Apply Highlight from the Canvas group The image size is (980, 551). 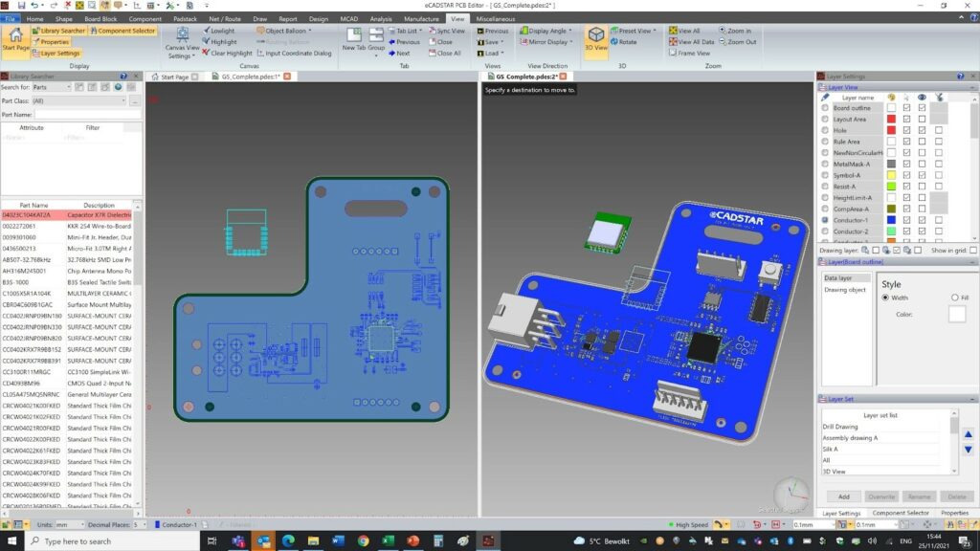tap(219, 42)
